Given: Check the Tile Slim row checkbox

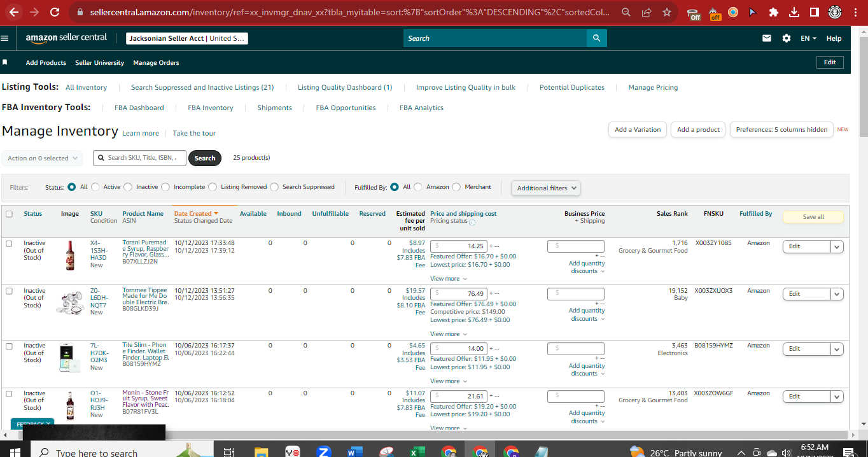Looking at the screenshot, I should (x=9, y=346).
